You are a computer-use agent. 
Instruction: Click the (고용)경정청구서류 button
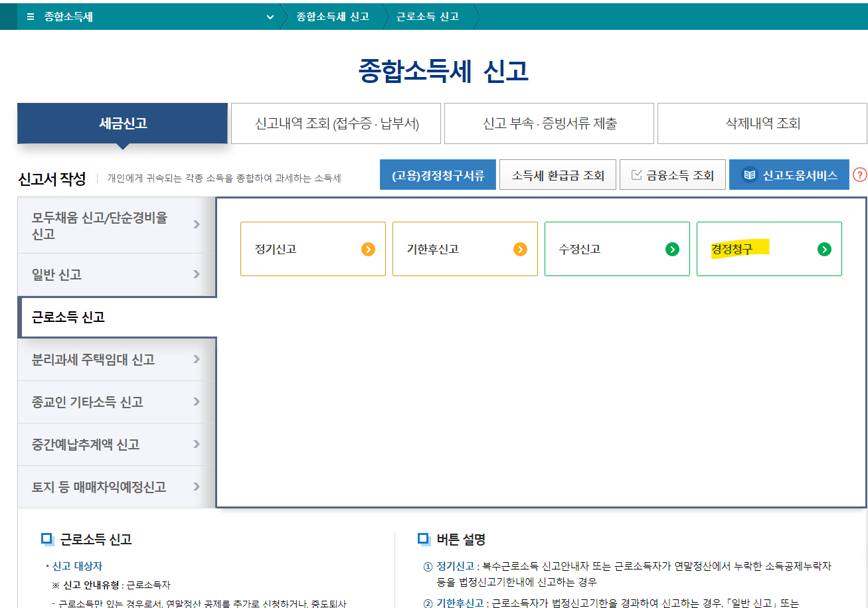click(438, 174)
